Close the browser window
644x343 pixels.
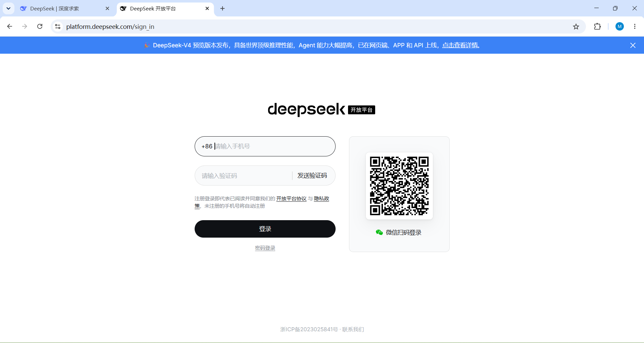pos(634,8)
